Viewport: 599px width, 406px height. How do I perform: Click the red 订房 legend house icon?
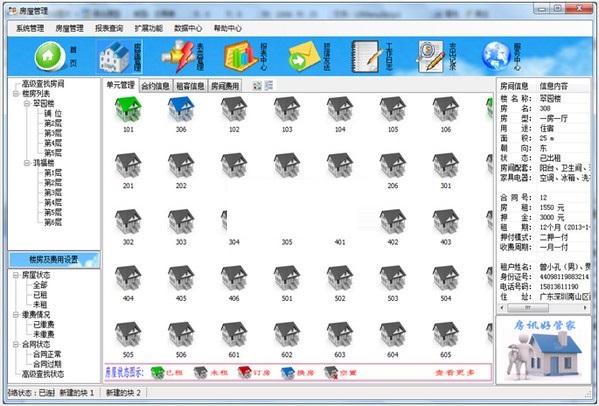click(244, 372)
